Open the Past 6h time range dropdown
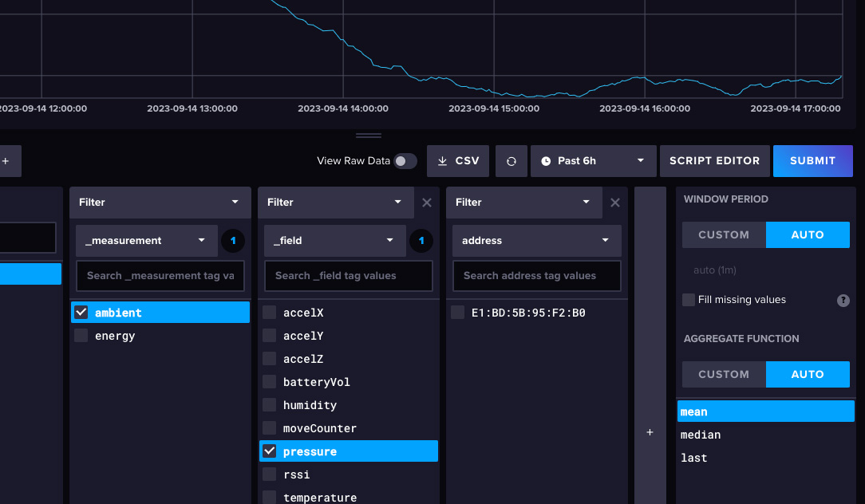The height and width of the screenshot is (504, 865). 593,161
